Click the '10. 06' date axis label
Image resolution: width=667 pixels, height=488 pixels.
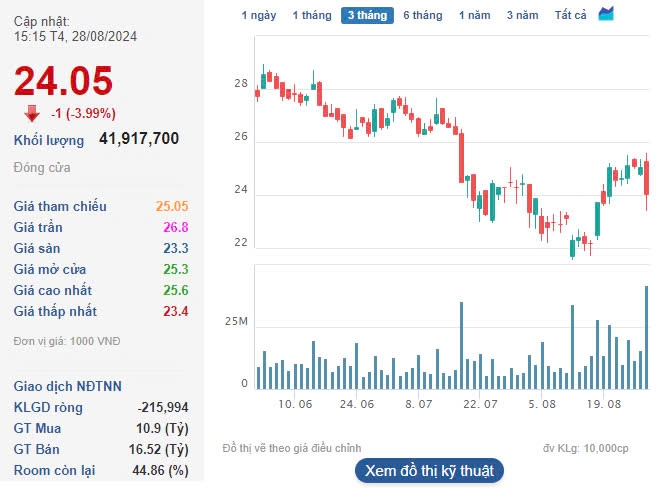[x=295, y=404]
